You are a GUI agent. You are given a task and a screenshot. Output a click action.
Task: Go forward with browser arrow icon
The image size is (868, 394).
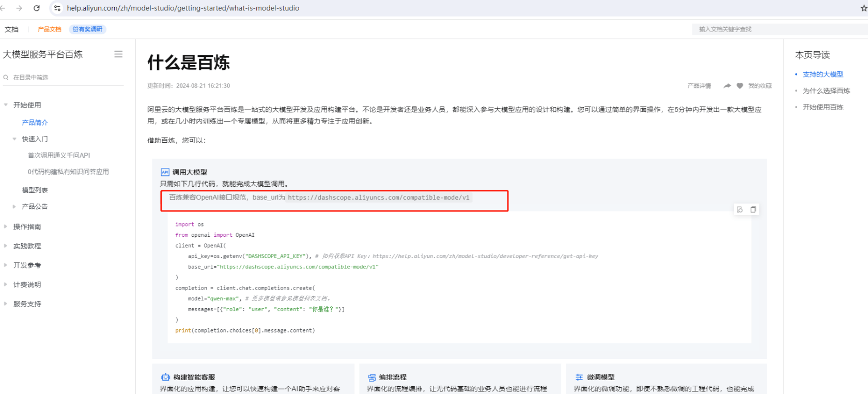click(19, 8)
